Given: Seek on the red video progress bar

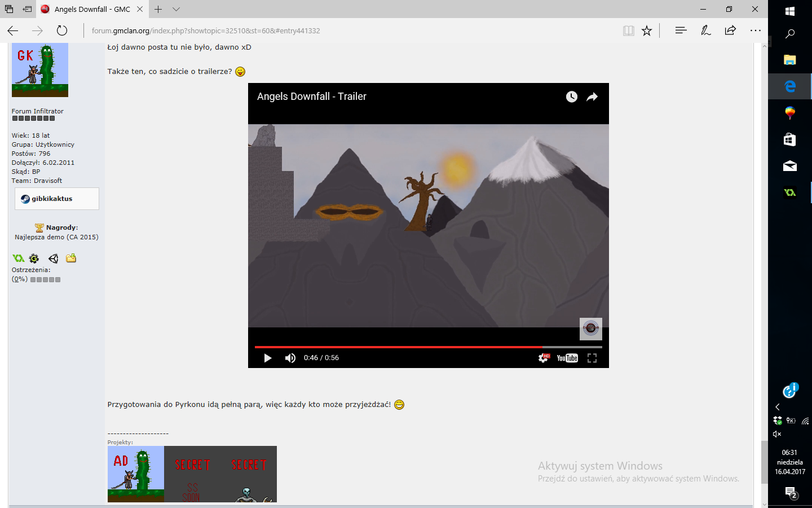Looking at the screenshot, I should pos(398,347).
